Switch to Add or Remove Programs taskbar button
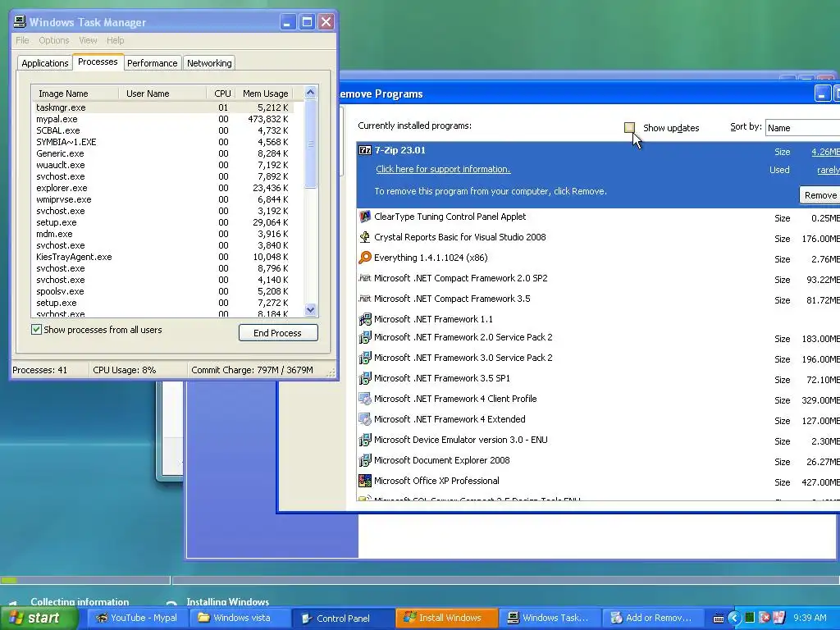Screen dimensions: 840x630 651,619
